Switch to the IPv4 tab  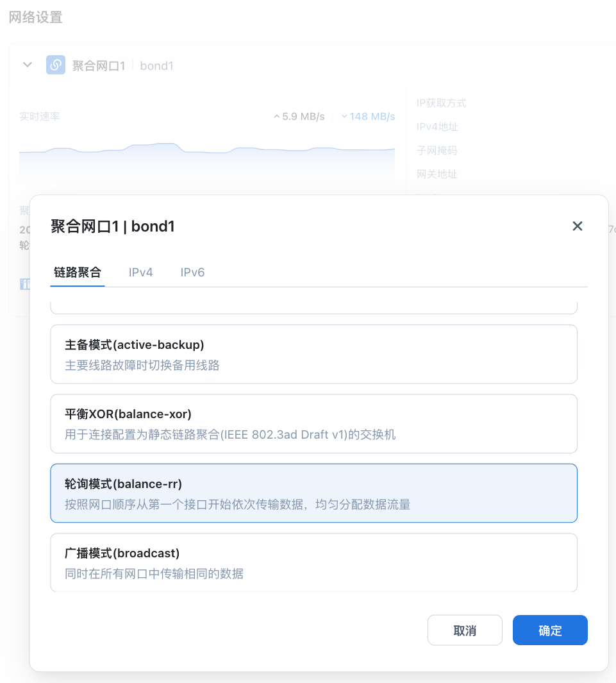pyautogui.click(x=140, y=273)
